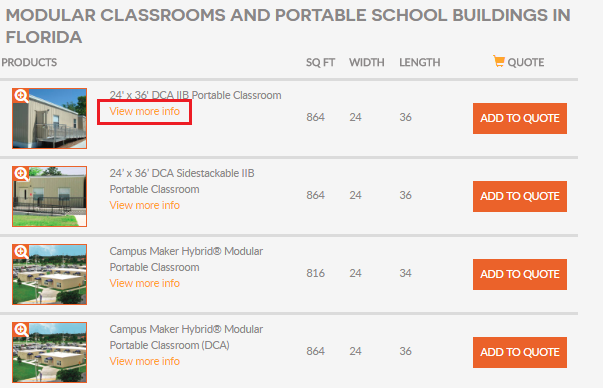Add Sidestackable IIB Portable Classroom to quote
Viewport: 603px width, 388px height.
pyautogui.click(x=520, y=196)
